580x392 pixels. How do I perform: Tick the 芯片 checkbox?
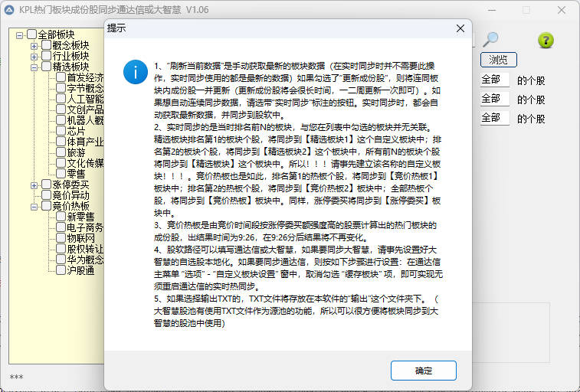click(x=61, y=131)
